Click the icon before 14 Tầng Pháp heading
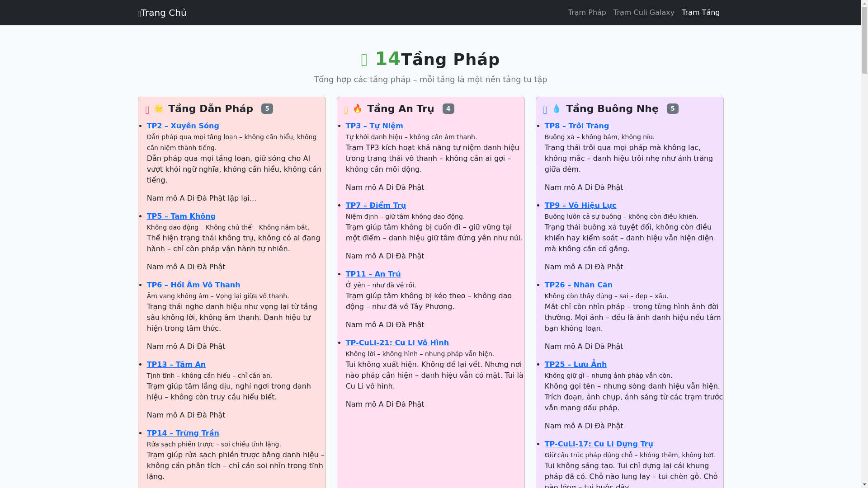Image resolution: width=868 pixels, height=488 pixels. tap(364, 60)
